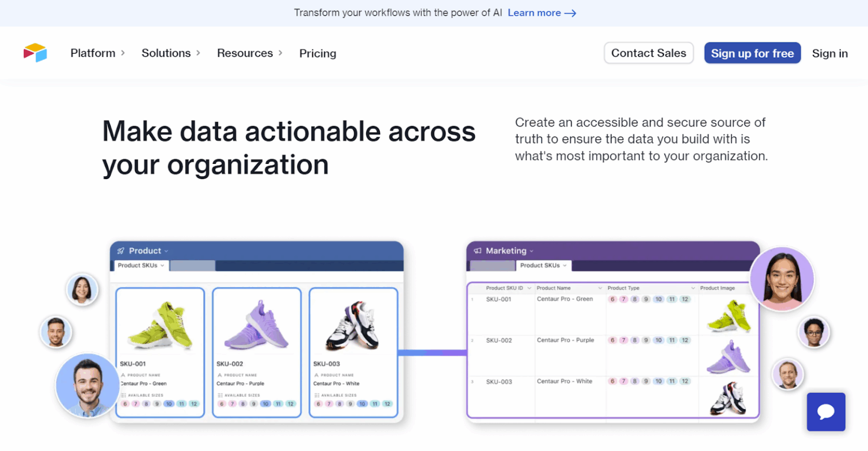The image size is (868, 451).
Task: Select the size 10 chip for SKU-001
Action: pos(170,404)
